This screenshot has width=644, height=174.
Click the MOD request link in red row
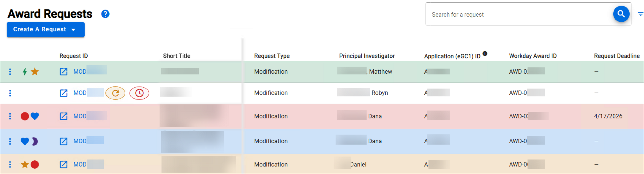[x=80, y=116]
